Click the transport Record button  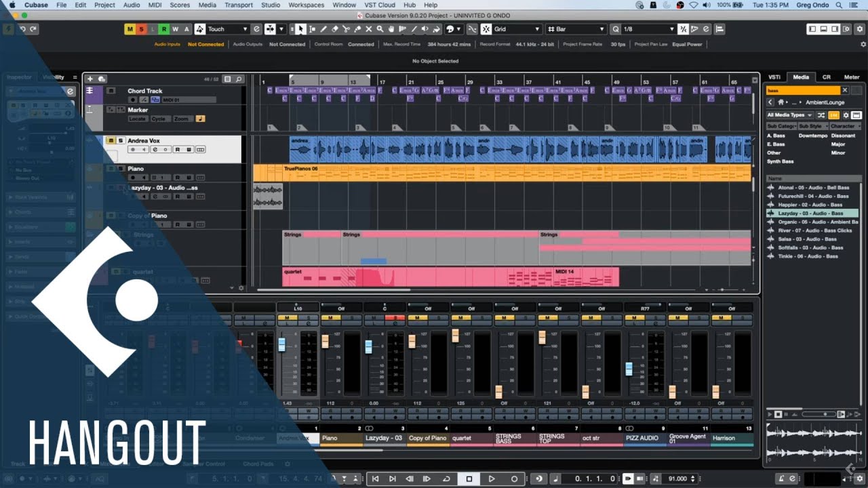(514, 479)
